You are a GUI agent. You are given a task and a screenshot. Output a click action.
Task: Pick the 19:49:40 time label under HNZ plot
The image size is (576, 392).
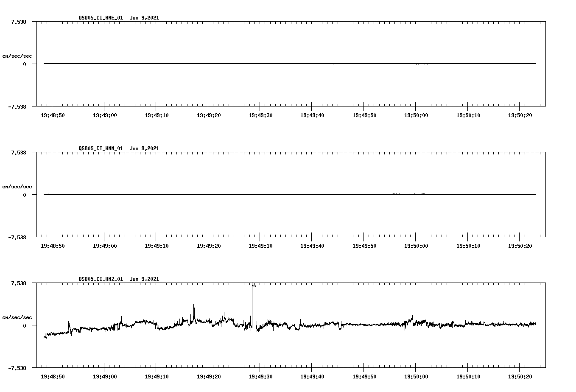pyautogui.click(x=312, y=377)
